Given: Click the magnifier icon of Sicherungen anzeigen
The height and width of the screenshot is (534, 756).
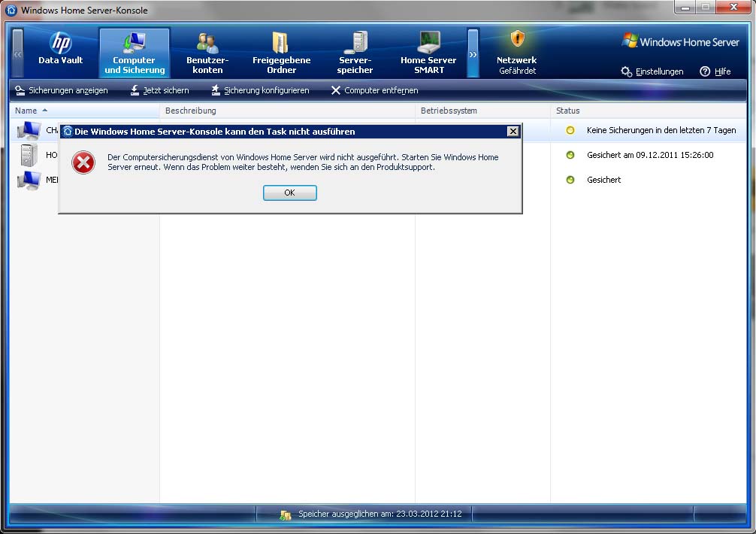Looking at the screenshot, I should click(x=20, y=90).
